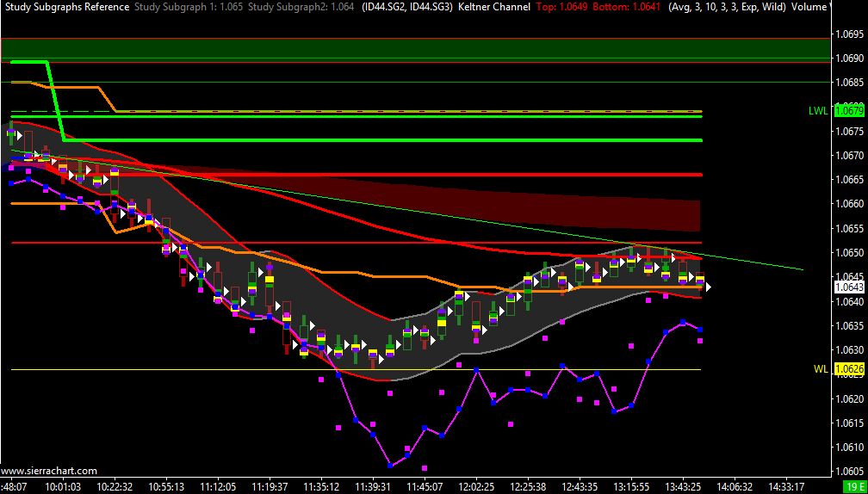The height and width of the screenshot is (494, 868).
Task: Click the 1.0690 price scale label
Action: [x=850, y=58]
